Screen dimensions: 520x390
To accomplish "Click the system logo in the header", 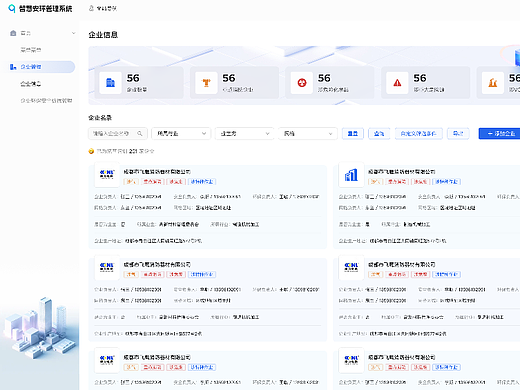I will [12, 8].
